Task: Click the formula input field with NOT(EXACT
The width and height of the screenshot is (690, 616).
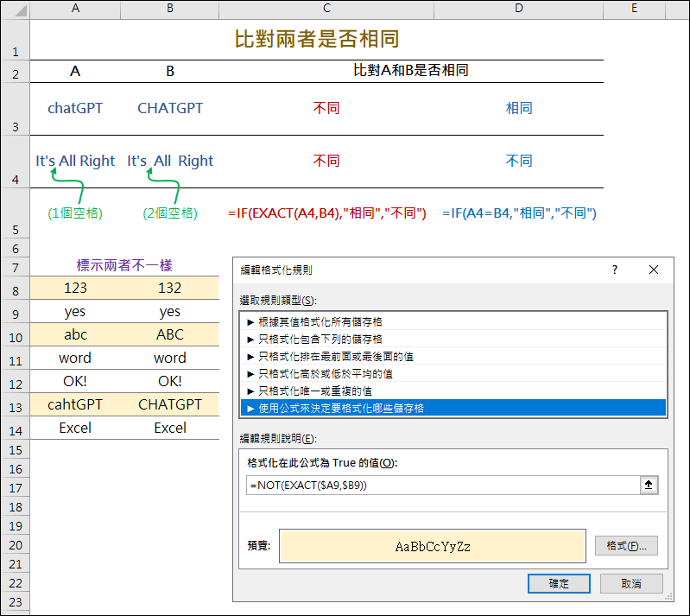Action: click(440, 486)
